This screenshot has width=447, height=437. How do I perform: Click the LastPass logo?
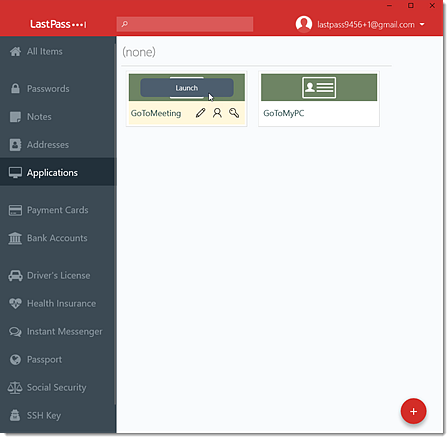pos(58,24)
